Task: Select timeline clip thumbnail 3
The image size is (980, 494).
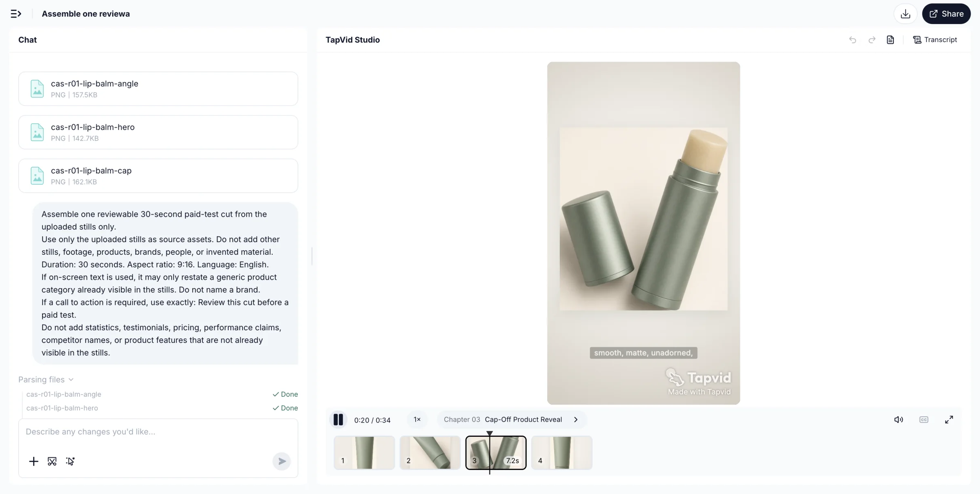Action: [496, 453]
